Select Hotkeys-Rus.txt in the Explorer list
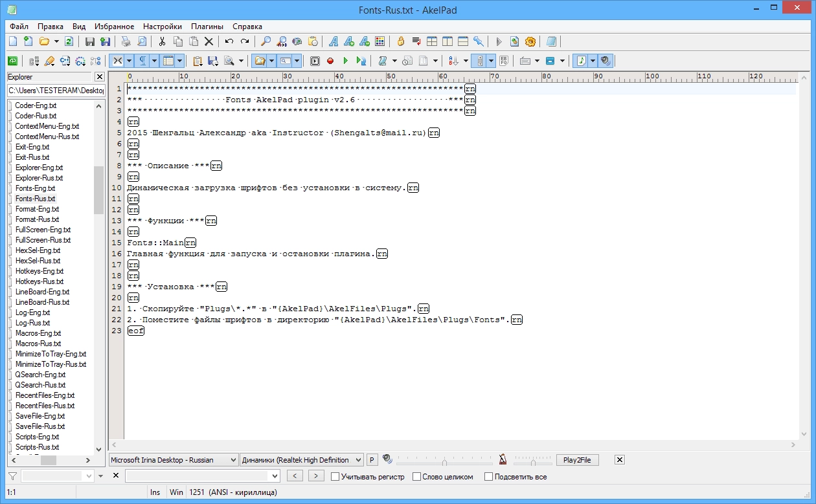The height and width of the screenshot is (504, 816). tap(40, 281)
